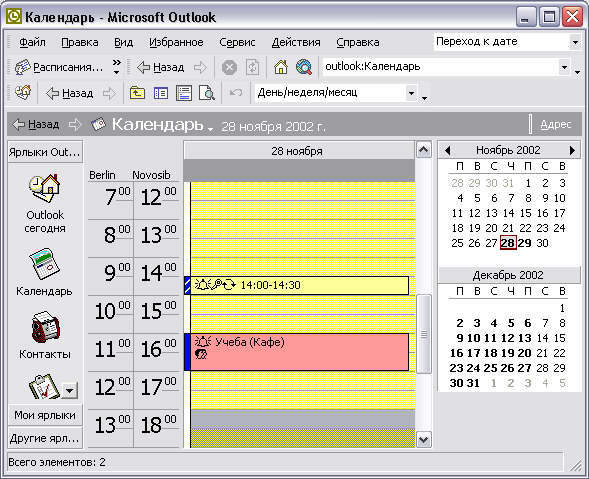The height and width of the screenshot is (479, 589).
Task: Open the Tasks clipboard shortcut icon
Action: tap(44, 387)
